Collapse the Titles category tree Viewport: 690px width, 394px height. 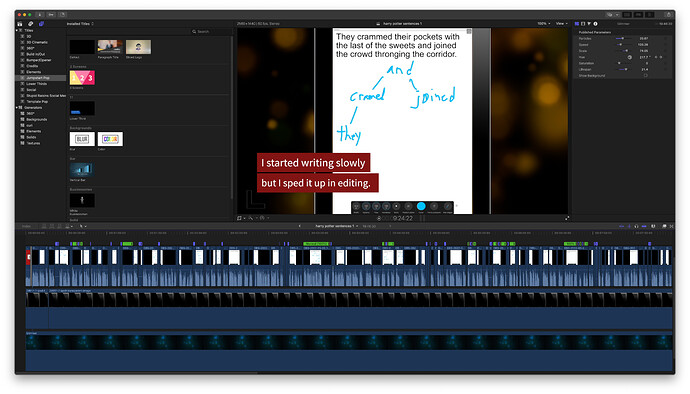click(17, 30)
